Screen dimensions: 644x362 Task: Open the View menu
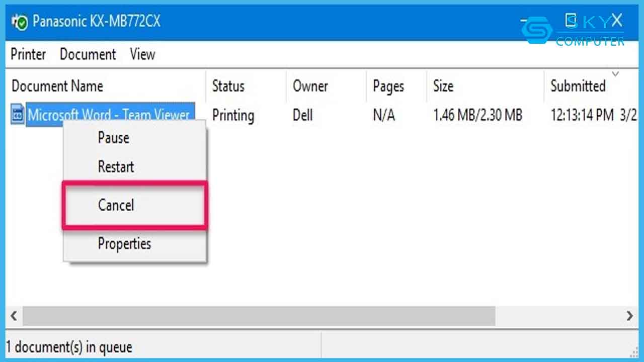pyautogui.click(x=142, y=54)
